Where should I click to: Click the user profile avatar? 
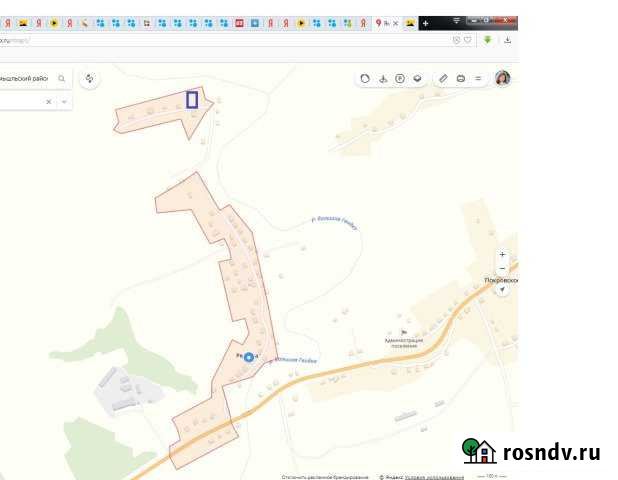[502, 78]
